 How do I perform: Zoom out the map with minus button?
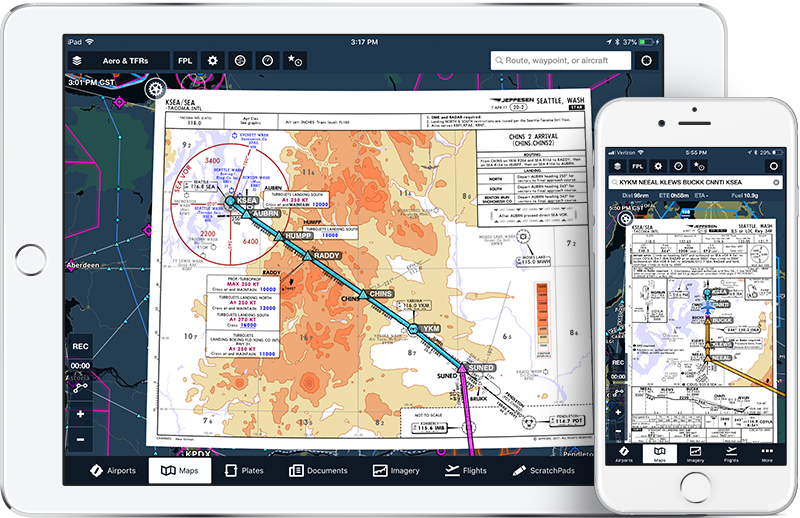[81, 438]
